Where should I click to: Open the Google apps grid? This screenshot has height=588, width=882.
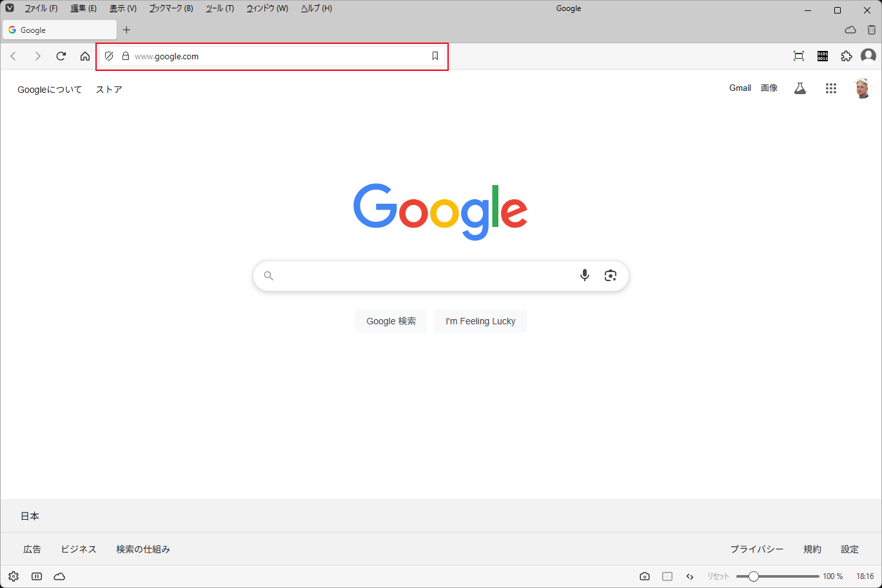click(x=831, y=88)
